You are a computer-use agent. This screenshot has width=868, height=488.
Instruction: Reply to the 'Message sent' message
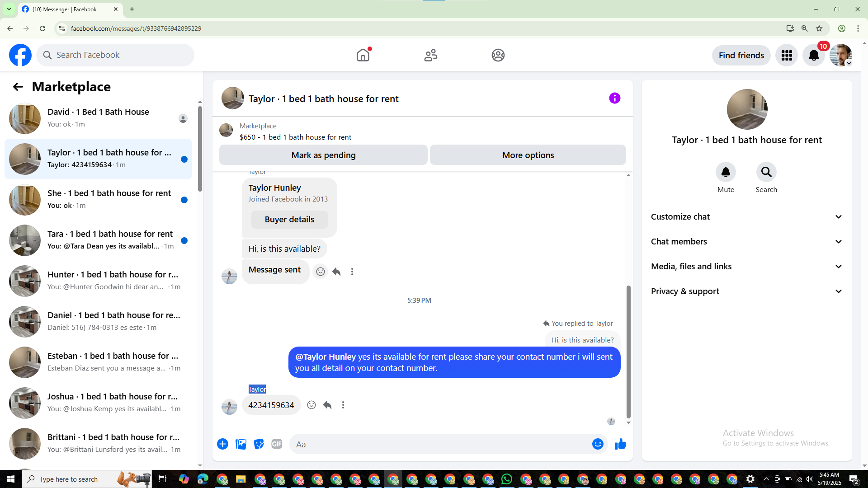[x=336, y=272]
